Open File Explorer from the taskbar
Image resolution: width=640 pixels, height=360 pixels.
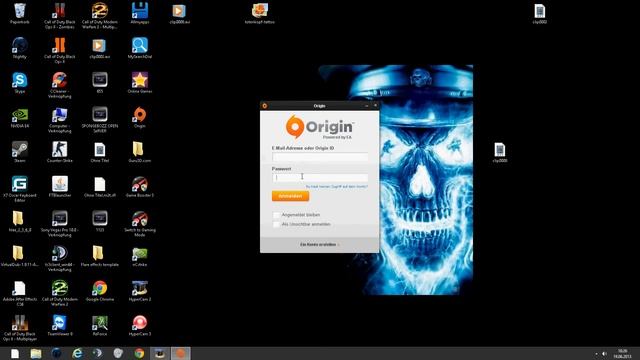point(36,353)
